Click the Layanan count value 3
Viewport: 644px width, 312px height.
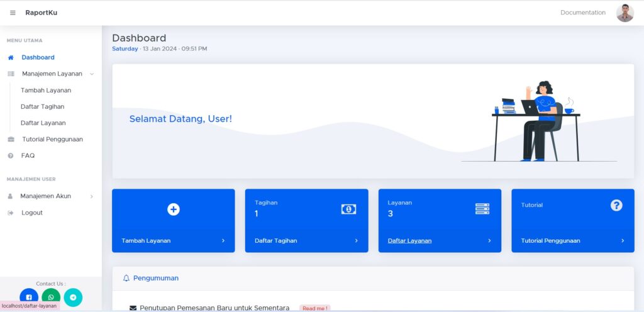[x=390, y=214]
